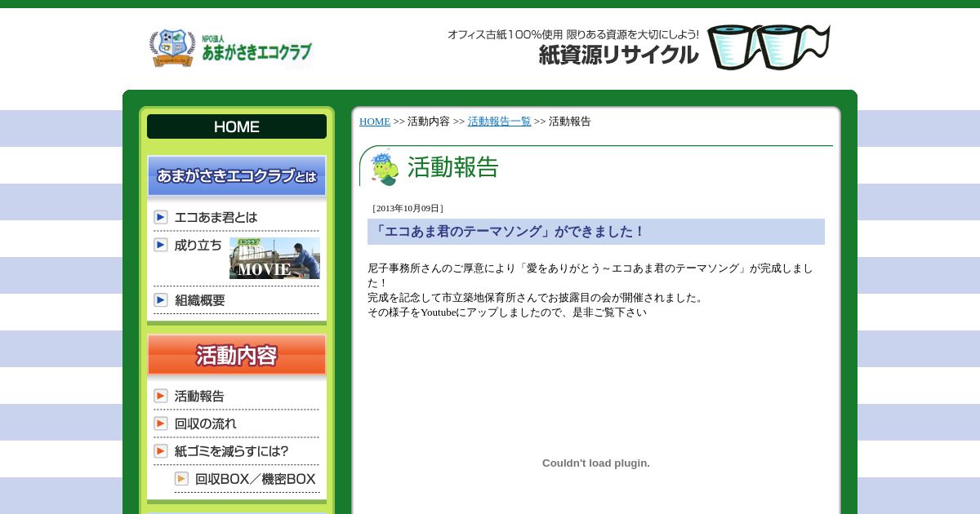Viewport: 980px width, 514px height.
Task: Click the line starting その様子をYoutubeにアップ
Action: (x=507, y=312)
